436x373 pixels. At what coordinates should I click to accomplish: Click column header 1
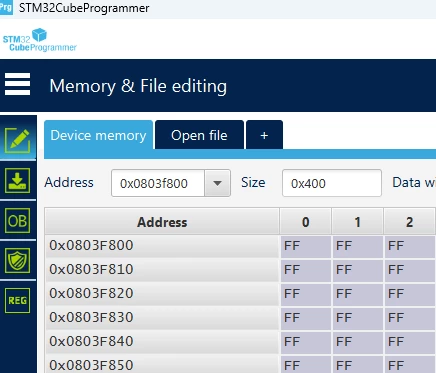click(357, 222)
